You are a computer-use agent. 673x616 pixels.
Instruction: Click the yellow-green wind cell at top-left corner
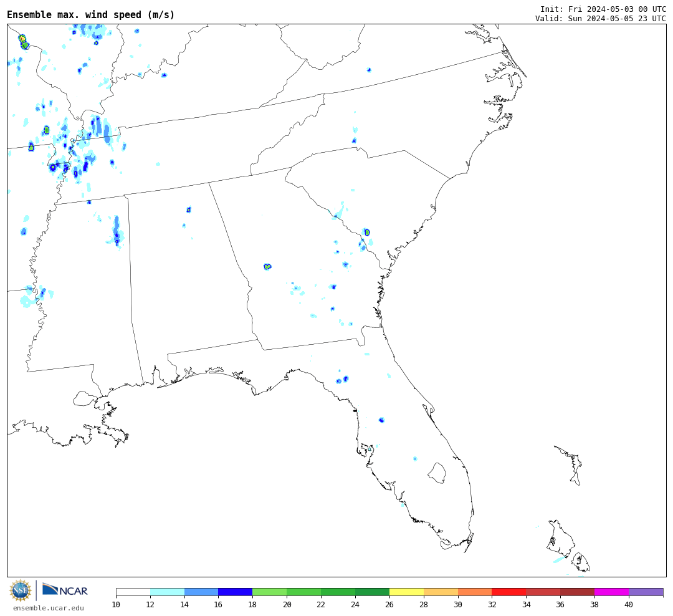point(23,42)
